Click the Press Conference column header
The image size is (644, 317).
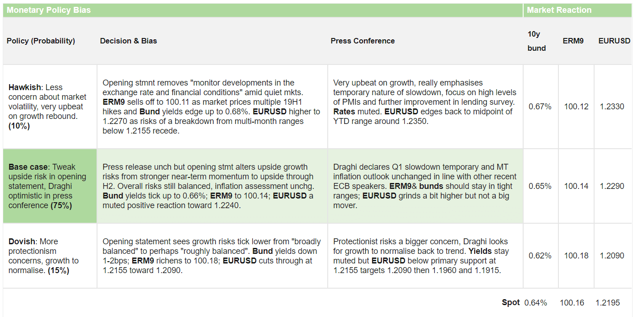(x=363, y=41)
